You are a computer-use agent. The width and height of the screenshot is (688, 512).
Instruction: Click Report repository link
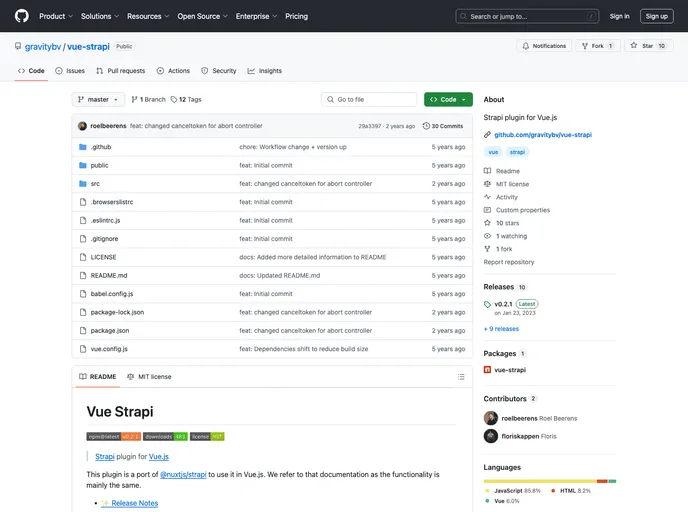pyautogui.click(x=509, y=262)
